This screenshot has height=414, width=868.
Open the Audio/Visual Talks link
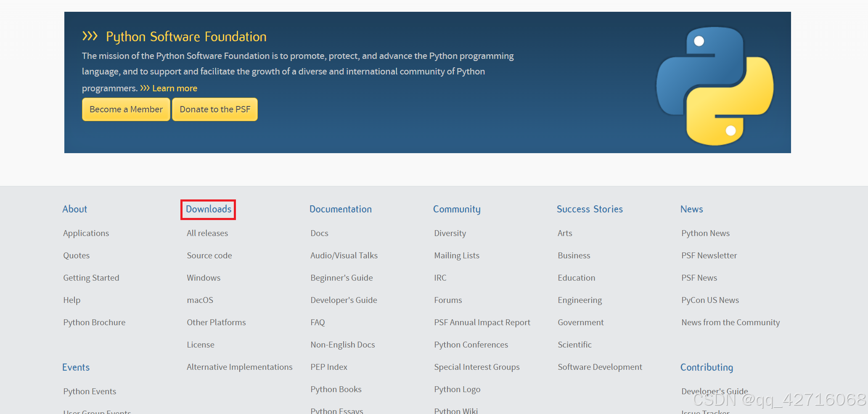point(344,255)
